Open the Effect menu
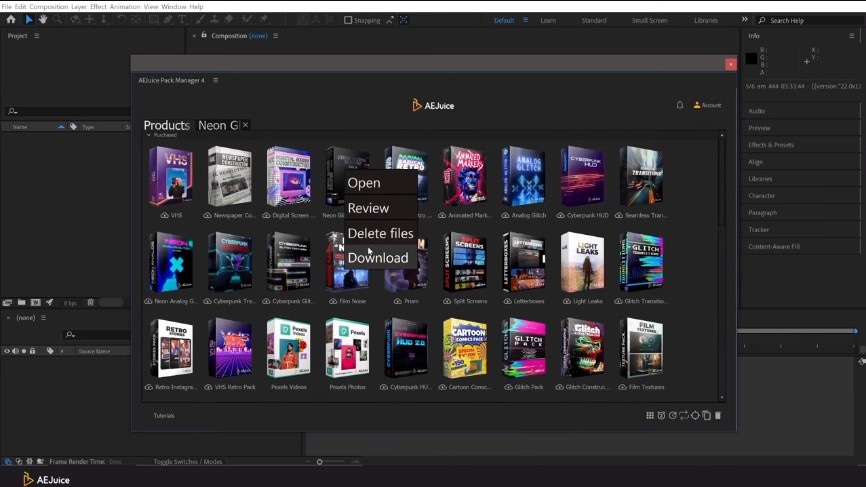Viewport: 866px width, 487px height. point(98,7)
